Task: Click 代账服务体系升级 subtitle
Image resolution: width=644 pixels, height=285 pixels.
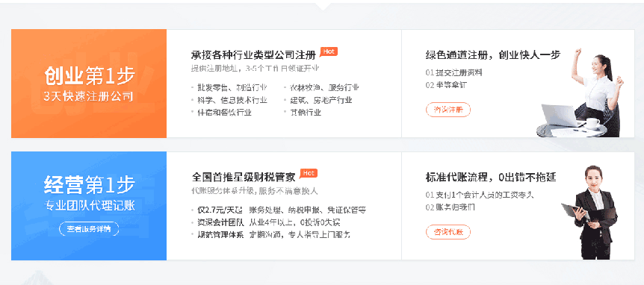Action: coord(255,191)
